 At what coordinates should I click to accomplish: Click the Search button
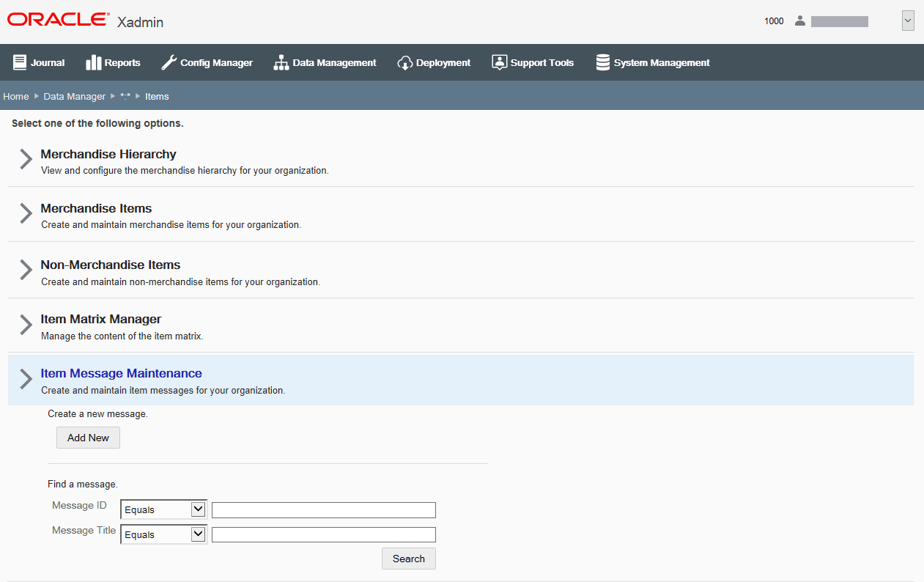click(x=409, y=559)
